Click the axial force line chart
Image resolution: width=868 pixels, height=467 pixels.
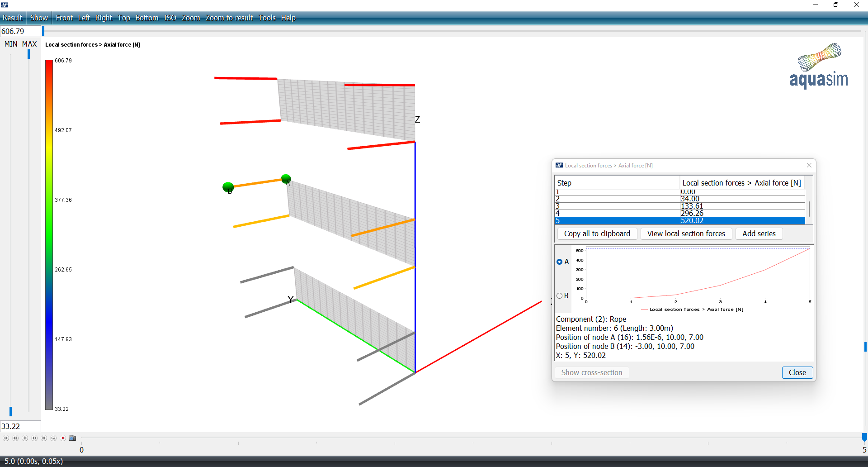(698, 273)
